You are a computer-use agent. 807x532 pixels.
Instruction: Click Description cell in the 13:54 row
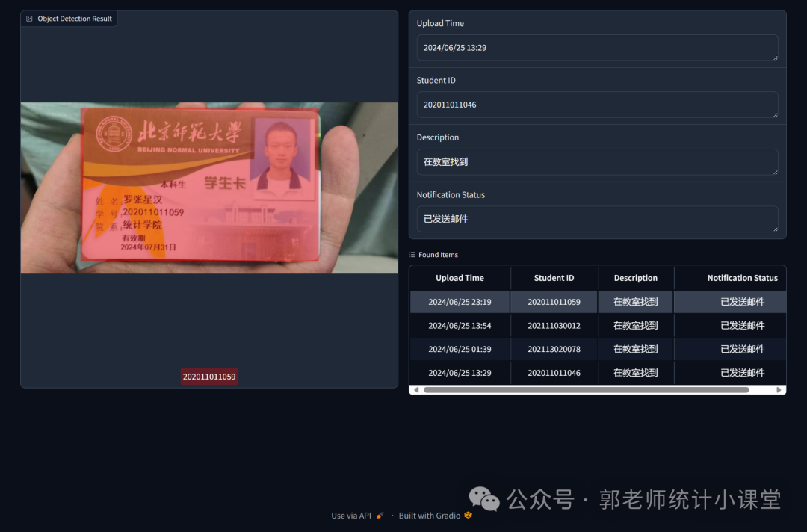(636, 326)
